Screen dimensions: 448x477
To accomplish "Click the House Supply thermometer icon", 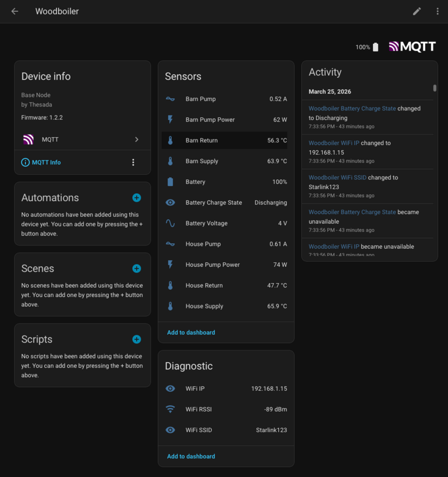I will pyautogui.click(x=170, y=306).
